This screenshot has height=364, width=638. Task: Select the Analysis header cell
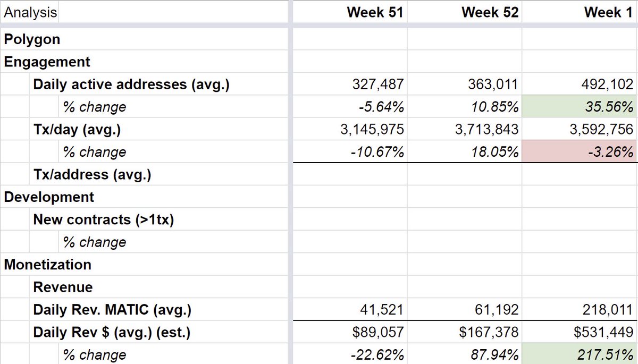point(30,13)
